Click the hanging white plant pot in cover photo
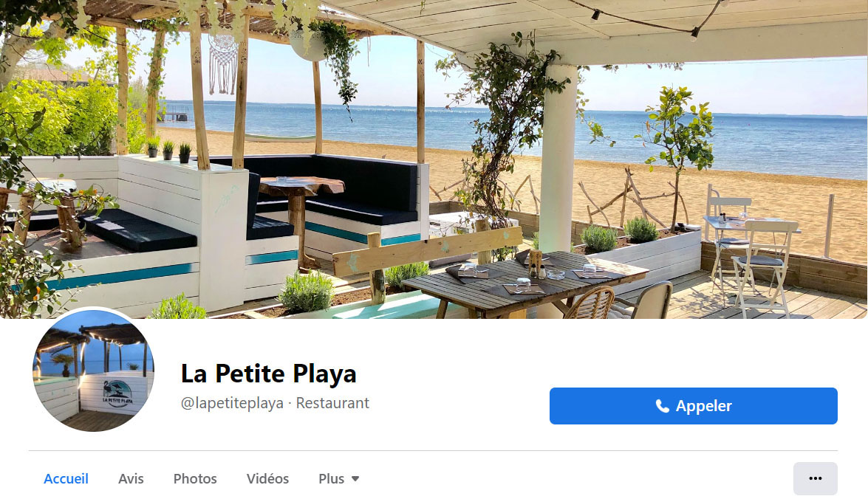The width and height of the screenshot is (868, 499). coord(308,45)
